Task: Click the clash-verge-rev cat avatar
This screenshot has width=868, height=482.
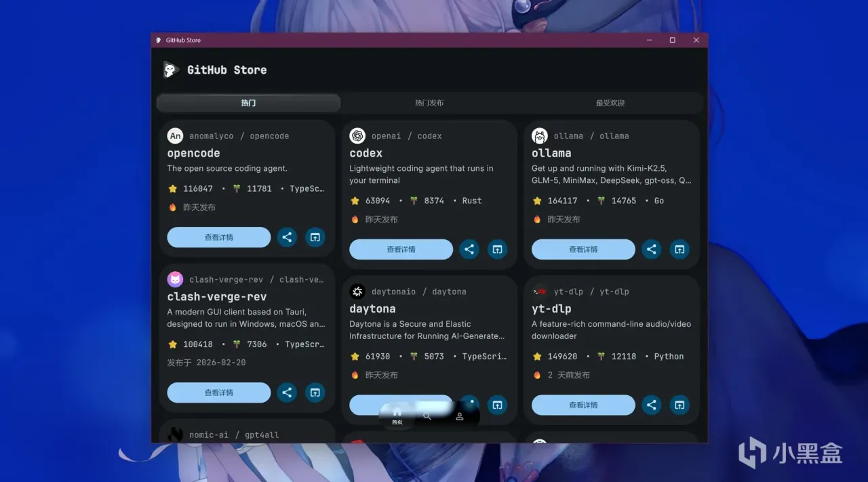Action: 175,279
